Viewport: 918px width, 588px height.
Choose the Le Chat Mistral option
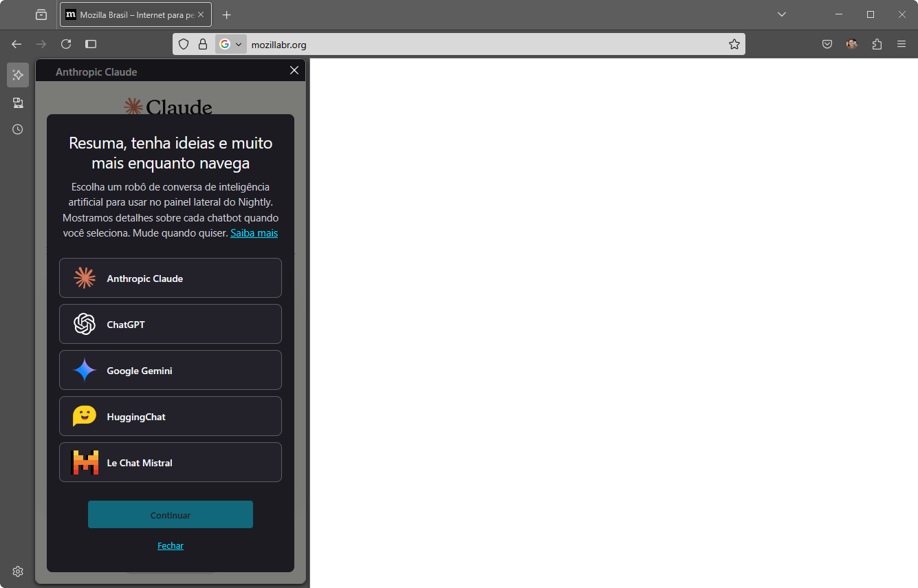pyautogui.click(x=171, y=462)
